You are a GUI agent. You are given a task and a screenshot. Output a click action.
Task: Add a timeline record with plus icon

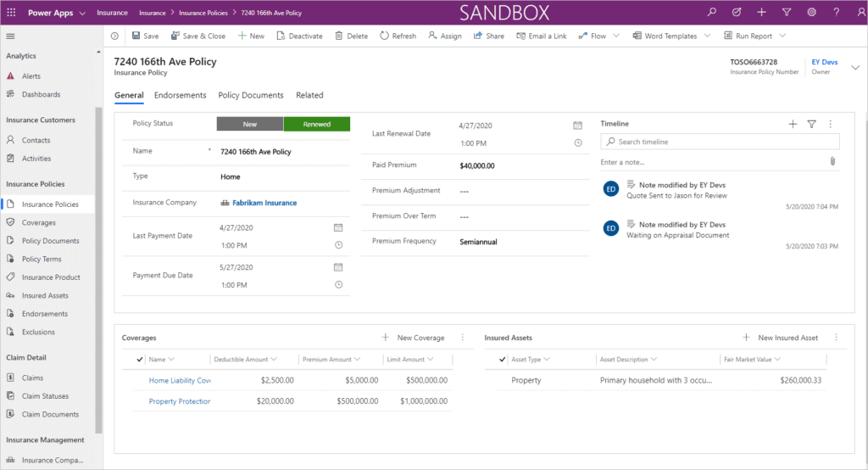(x=793, y=124)
